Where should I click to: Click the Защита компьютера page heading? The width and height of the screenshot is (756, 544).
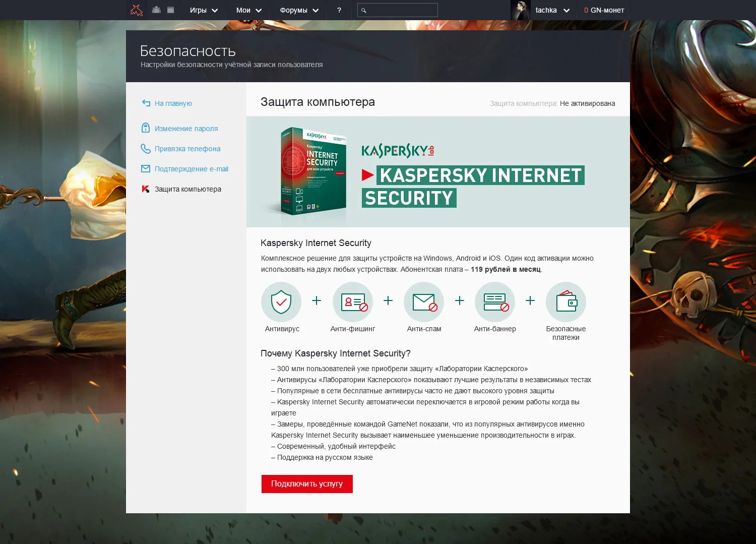pos(318,102)
